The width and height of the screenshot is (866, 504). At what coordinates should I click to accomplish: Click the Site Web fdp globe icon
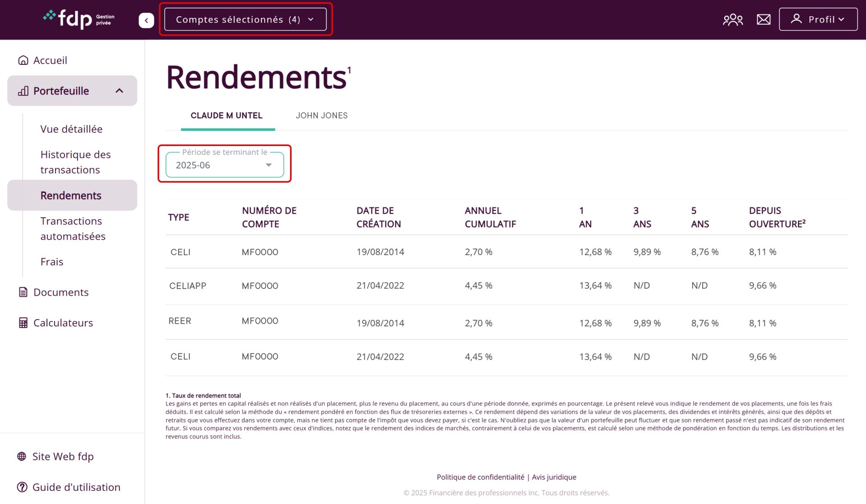tap(22, 456)
